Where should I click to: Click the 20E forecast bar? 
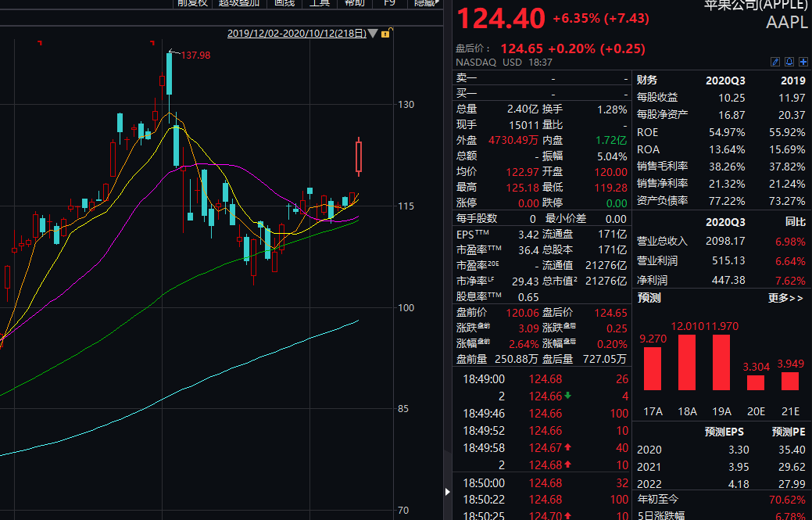(756, 382)
